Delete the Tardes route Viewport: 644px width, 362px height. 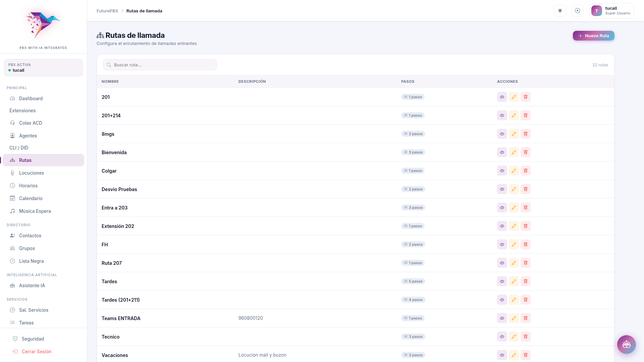pos(525,281)
